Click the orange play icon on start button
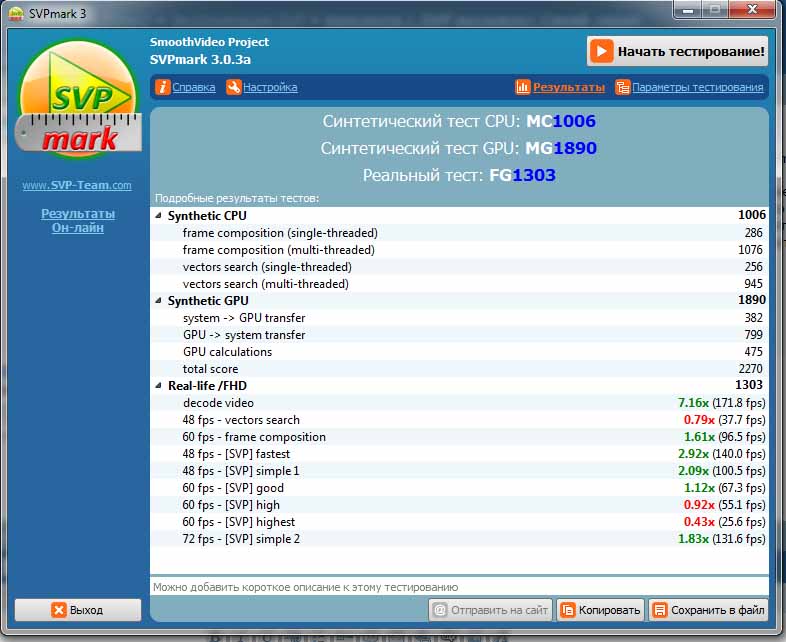786x642 pixels. (601, 51)
